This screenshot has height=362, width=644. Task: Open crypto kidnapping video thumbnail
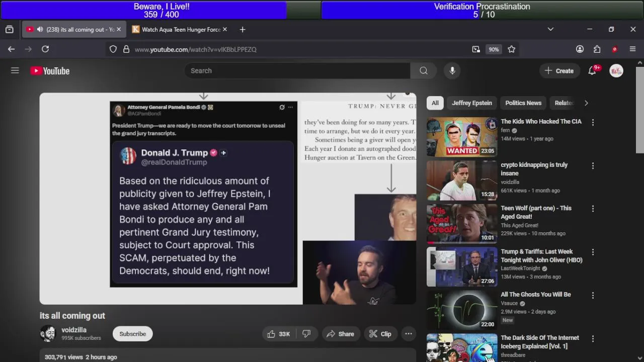[462, 180]
